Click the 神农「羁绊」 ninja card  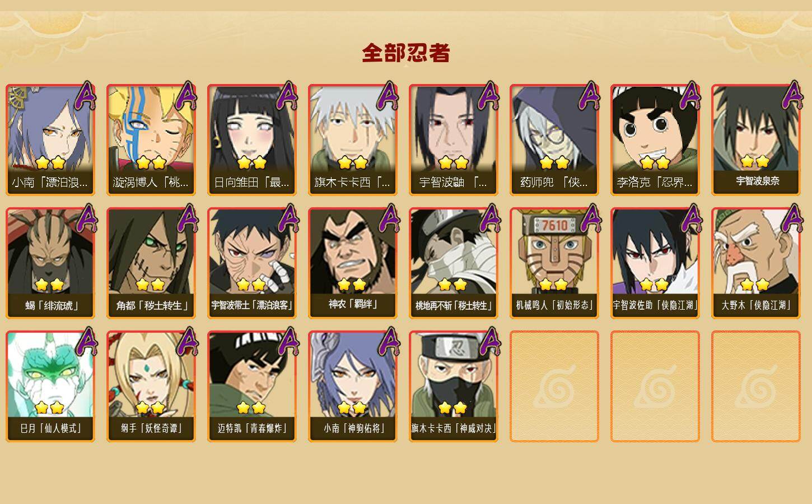353,263
